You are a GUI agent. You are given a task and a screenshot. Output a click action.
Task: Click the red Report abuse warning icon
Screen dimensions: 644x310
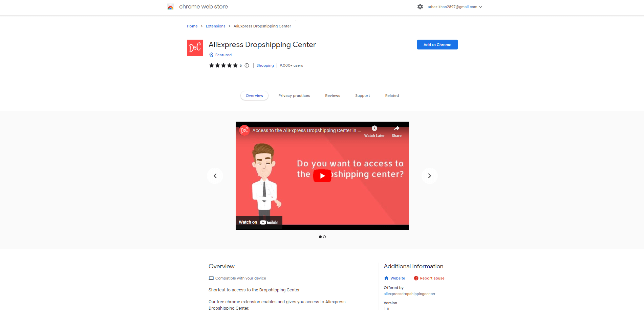416,278
